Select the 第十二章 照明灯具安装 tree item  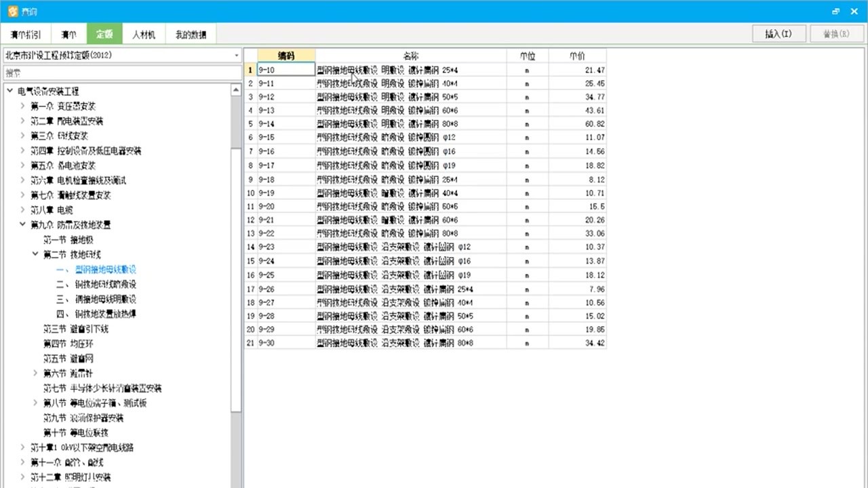tap(71, 477)
